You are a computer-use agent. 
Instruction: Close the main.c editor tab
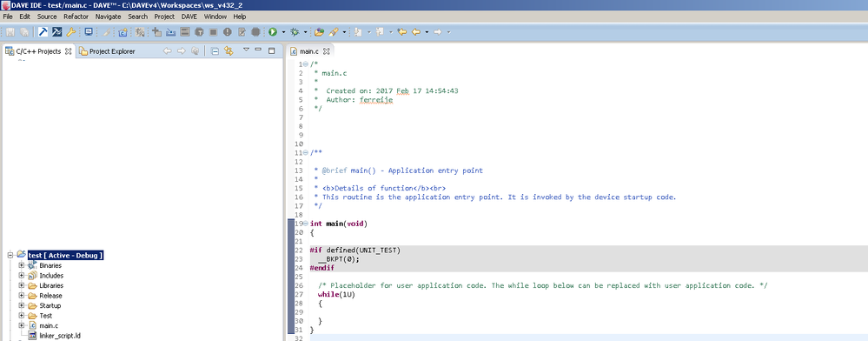pyautogui.click(x=326, y=51)
